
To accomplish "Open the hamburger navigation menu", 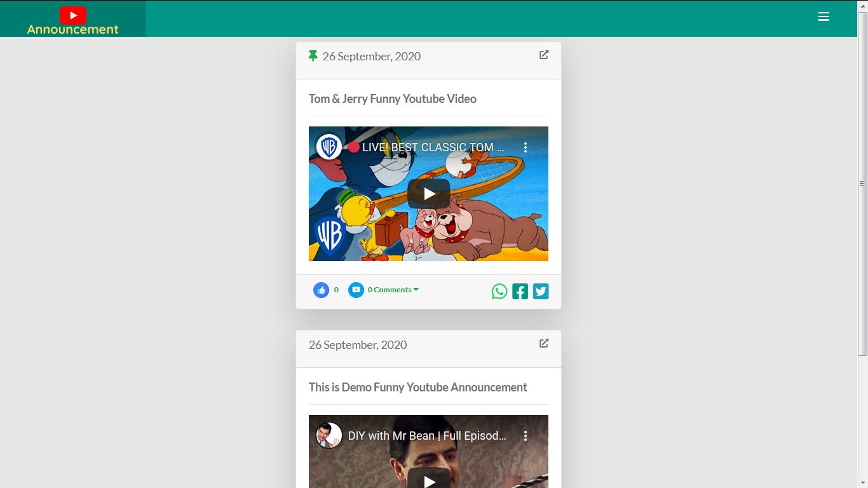I will click(824, 17).
